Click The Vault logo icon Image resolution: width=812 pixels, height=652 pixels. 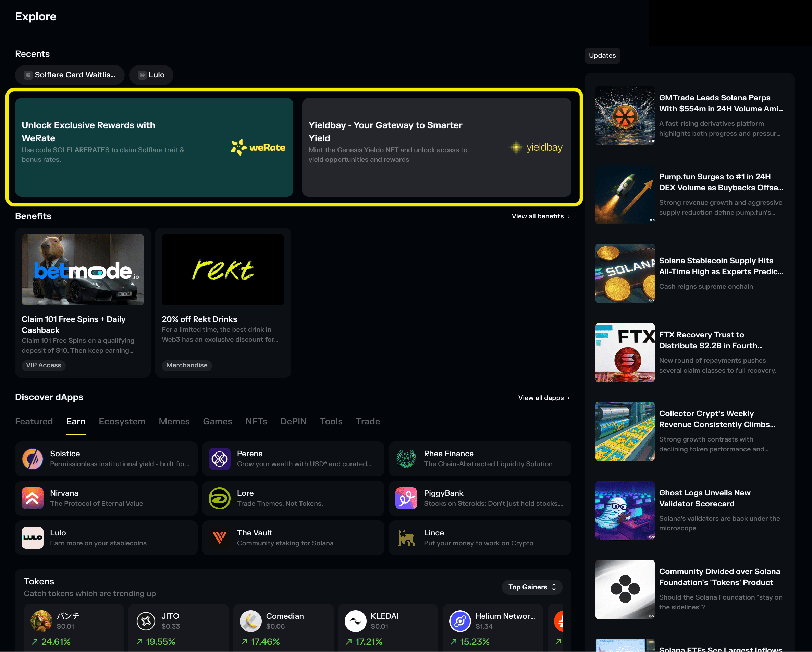click(x=220, y=538)
